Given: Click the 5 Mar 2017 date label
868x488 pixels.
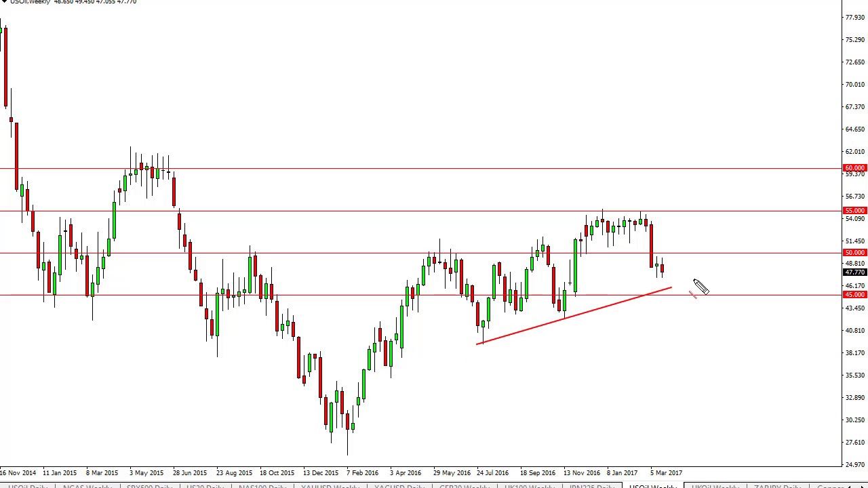Looking at the screenshot, I should [x=666, y=473].
